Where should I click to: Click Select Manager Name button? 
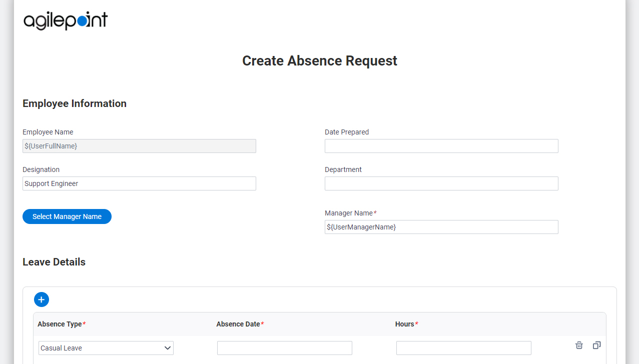tap(67, 216)
